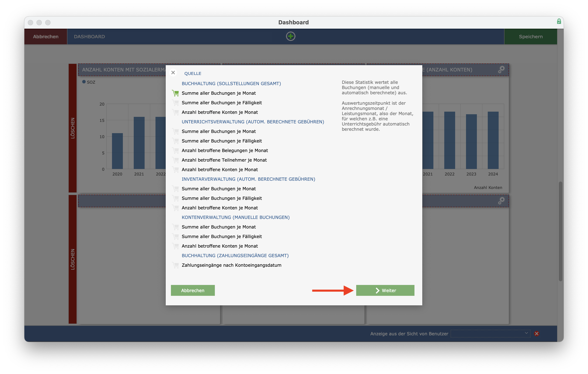This screenshot has width=588, height=374.
Task: Open the 'Anzeige aus der Sicht von Benutzer' dropdown
Action: (490, 334)
